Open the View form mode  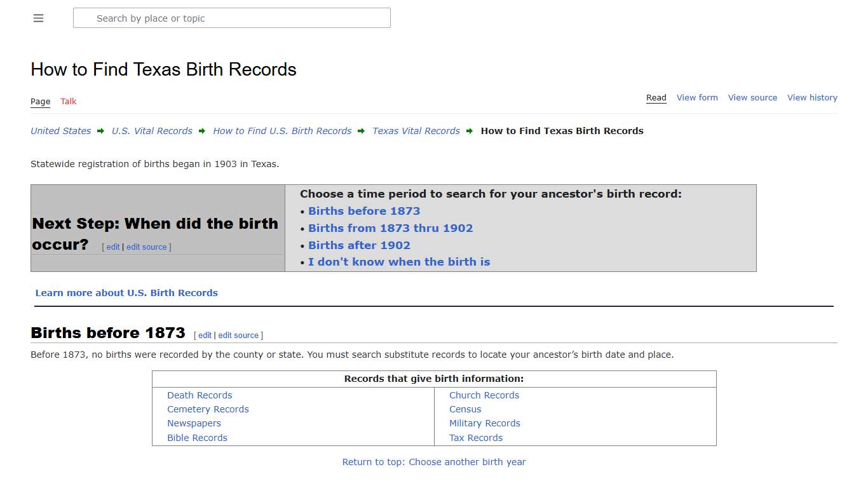697,97
